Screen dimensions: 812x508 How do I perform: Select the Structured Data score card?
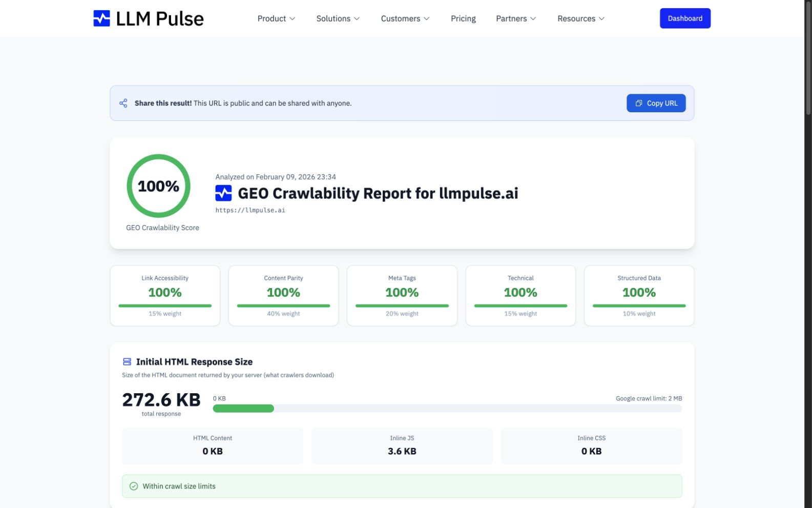(639, 295)
